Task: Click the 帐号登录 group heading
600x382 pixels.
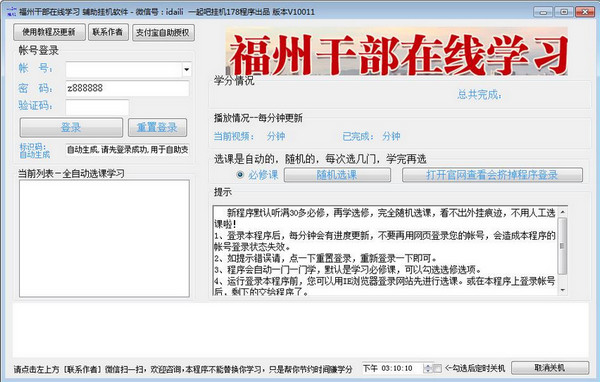Action: pyautogui.click(x=38, y=50)
